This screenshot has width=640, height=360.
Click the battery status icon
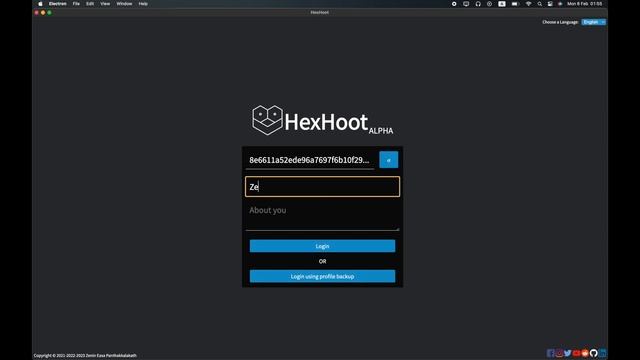[x=515, y=4]
